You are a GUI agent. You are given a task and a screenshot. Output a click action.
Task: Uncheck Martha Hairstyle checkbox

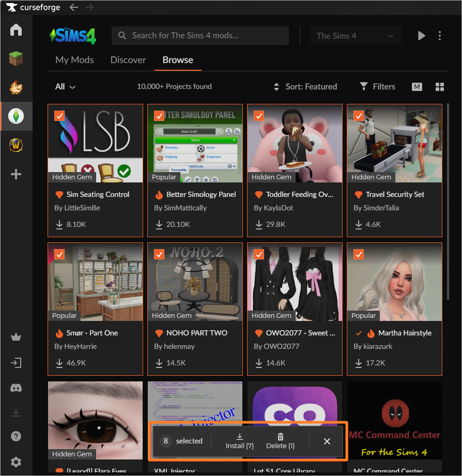pyautogui.click(x=359, y=254)
